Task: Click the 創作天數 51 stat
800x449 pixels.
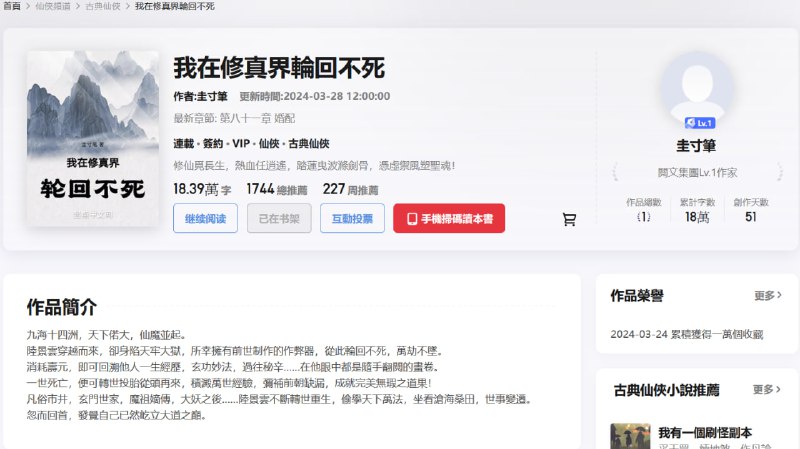Action: point(751,210)
